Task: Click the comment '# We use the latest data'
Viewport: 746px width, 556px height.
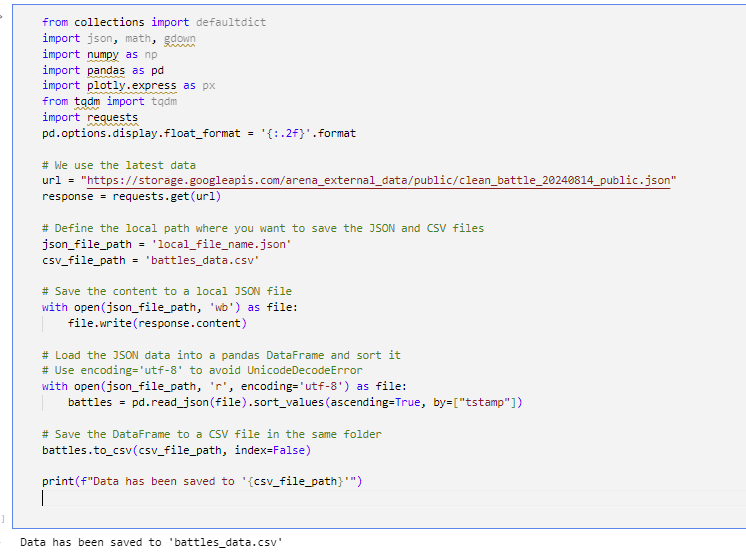Action: coord(118,166)
